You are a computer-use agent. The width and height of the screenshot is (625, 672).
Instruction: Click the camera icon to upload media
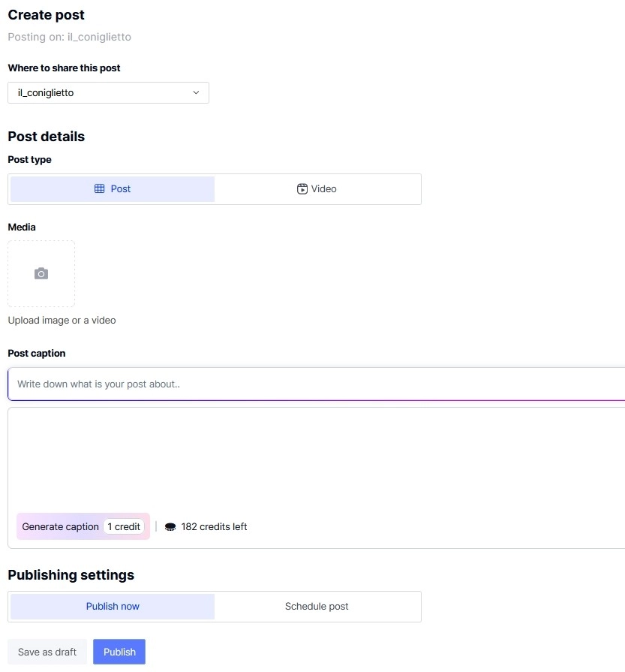[41, 274]
